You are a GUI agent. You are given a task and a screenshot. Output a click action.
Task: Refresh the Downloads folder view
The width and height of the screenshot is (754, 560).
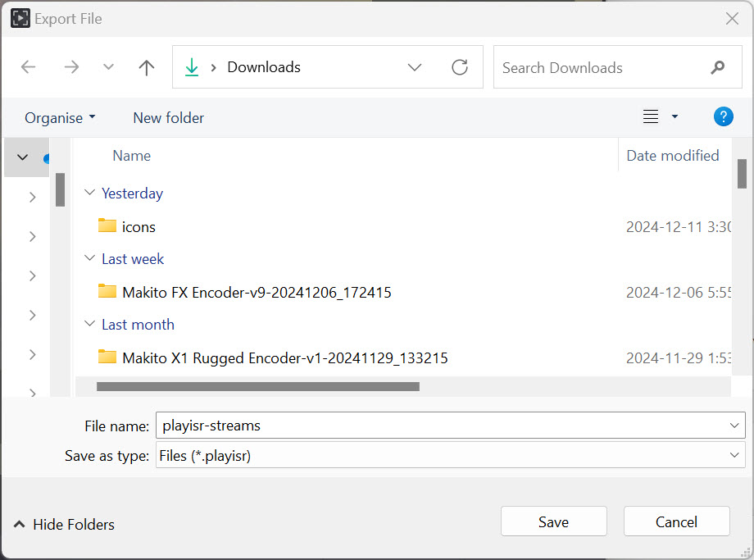[460, 67]
